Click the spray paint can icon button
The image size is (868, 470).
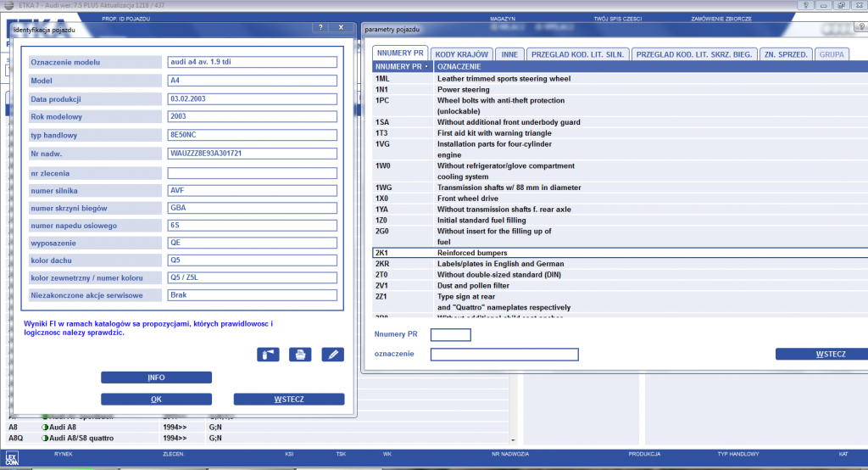[268, 355]
